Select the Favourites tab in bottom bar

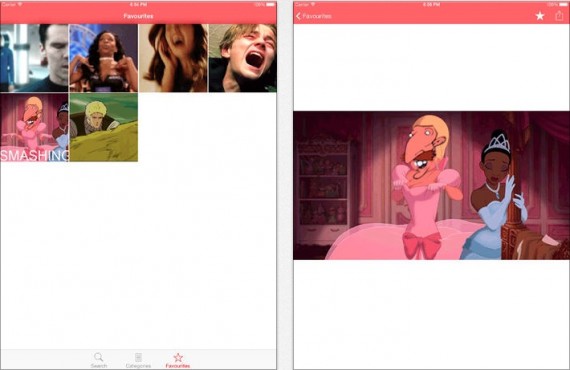(x=178, y=360)
